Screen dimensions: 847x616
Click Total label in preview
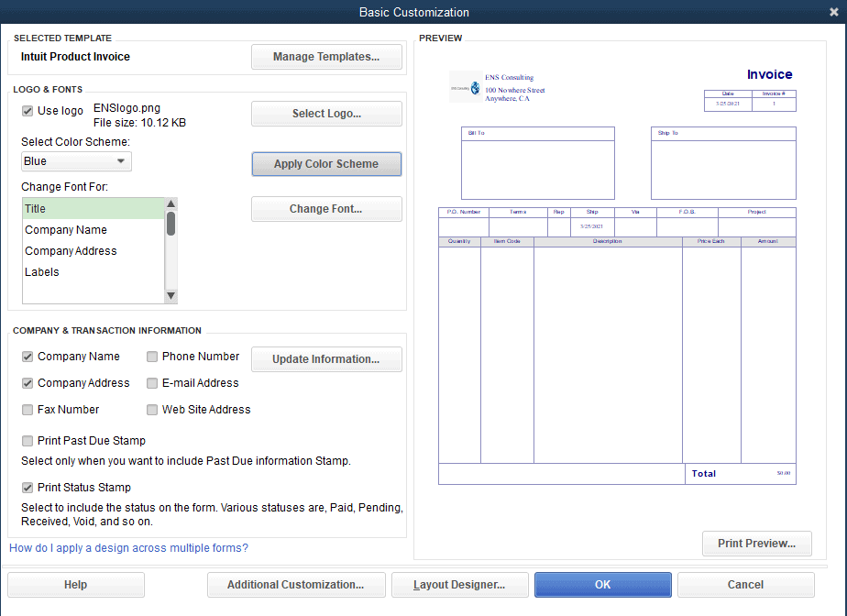(x=704, y=473)
